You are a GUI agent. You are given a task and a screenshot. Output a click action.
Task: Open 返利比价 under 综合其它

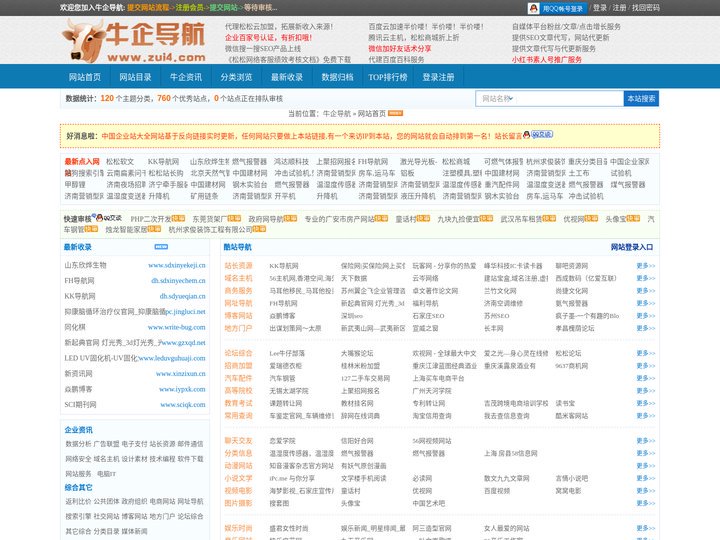[79, 501]
